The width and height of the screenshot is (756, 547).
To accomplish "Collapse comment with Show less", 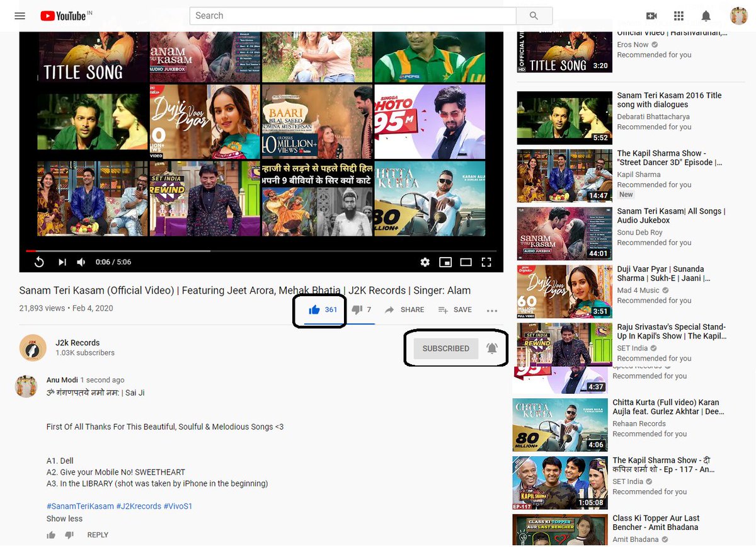I will [64, 519].
